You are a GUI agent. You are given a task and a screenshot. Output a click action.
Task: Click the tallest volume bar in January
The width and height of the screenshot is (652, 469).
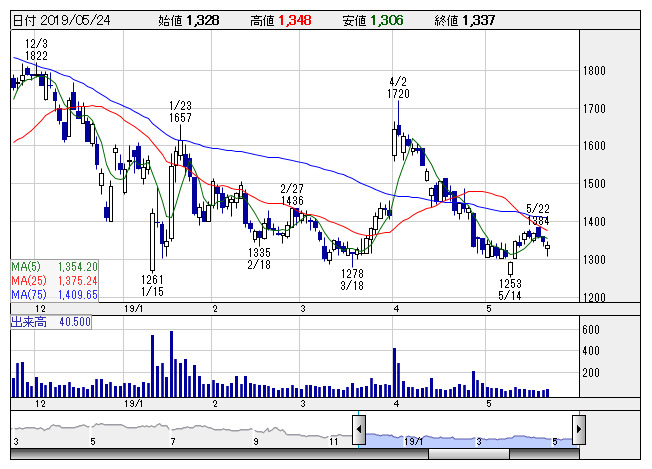tap(171, 364)
